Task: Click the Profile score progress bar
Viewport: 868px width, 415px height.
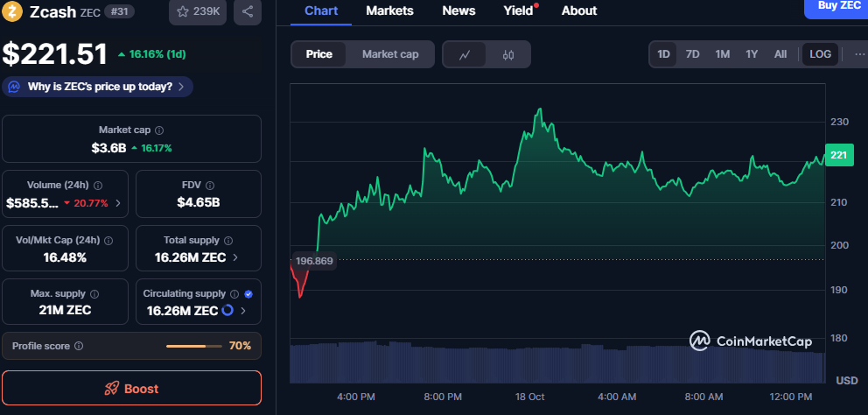Action: (x=193, y=346)
